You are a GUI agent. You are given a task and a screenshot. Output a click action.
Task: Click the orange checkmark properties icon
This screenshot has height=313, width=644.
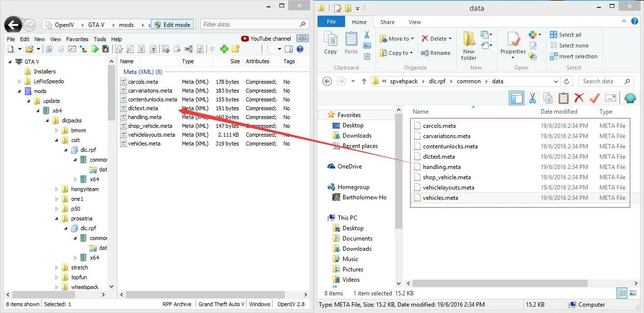[594, 98]
